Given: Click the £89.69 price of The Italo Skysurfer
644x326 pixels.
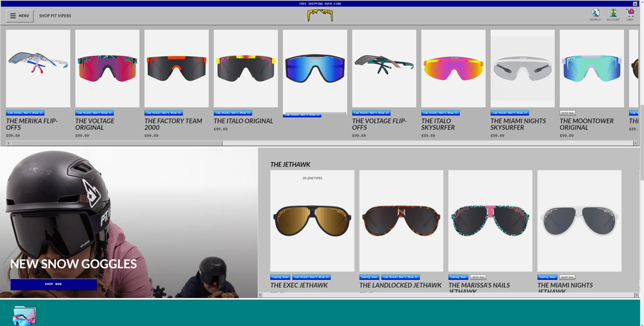Looking at the screenshot, I should [428, 136].
